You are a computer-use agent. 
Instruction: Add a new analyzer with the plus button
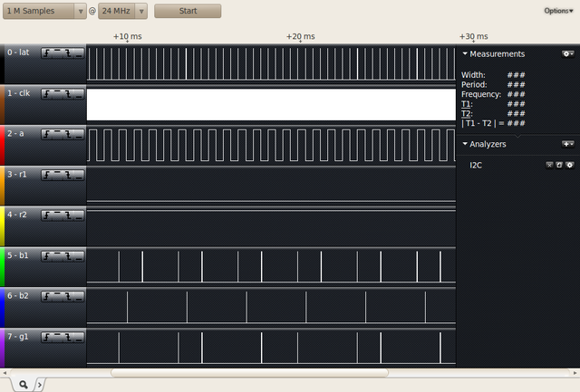pos(568,144)
